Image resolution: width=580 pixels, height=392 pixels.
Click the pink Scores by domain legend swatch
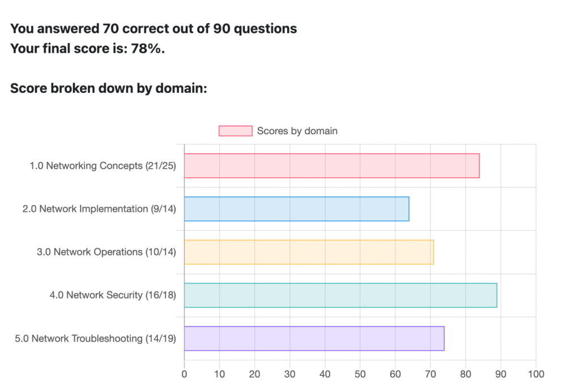pos(235,131)
